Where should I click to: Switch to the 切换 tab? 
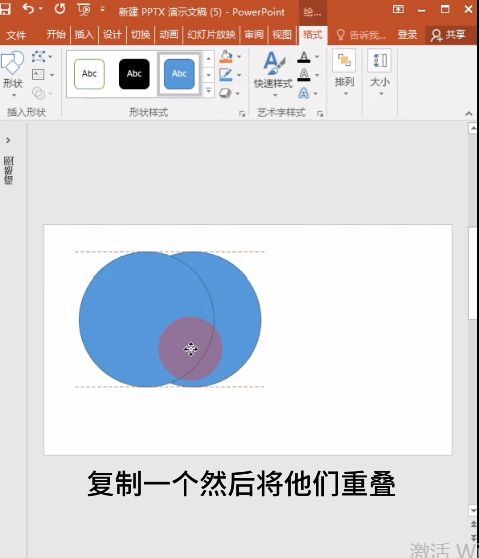tap(140, 35)
